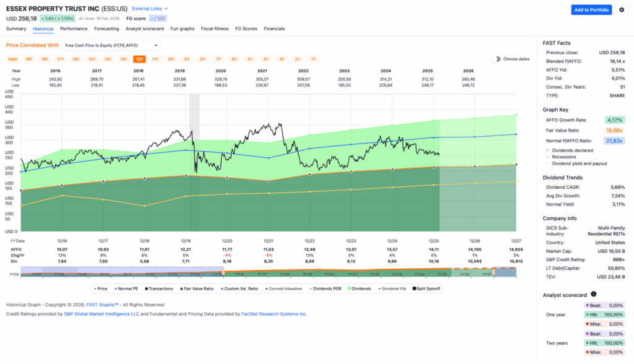Open the Financials tab
This screenshot has height=364, width=634.
click(x=274, y=28)
